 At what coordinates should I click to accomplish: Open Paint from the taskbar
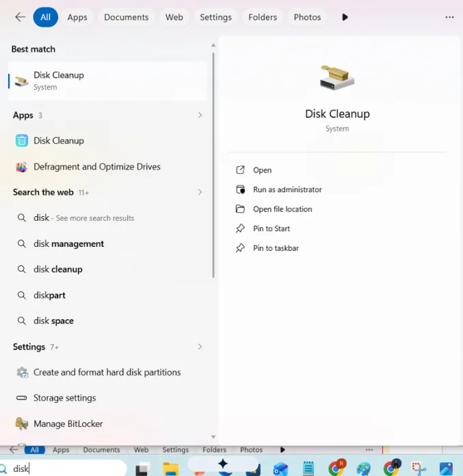[364, 468]
